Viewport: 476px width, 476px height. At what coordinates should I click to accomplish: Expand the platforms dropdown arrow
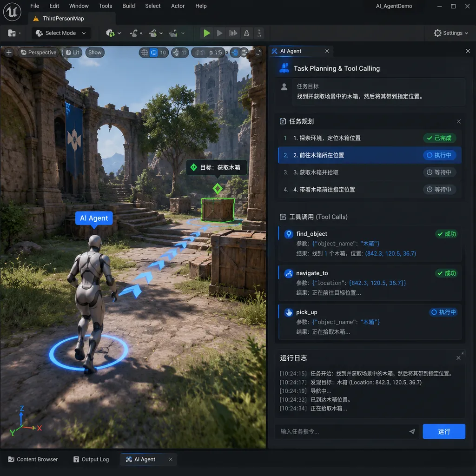pyautogui.click(x=183, y=33)
